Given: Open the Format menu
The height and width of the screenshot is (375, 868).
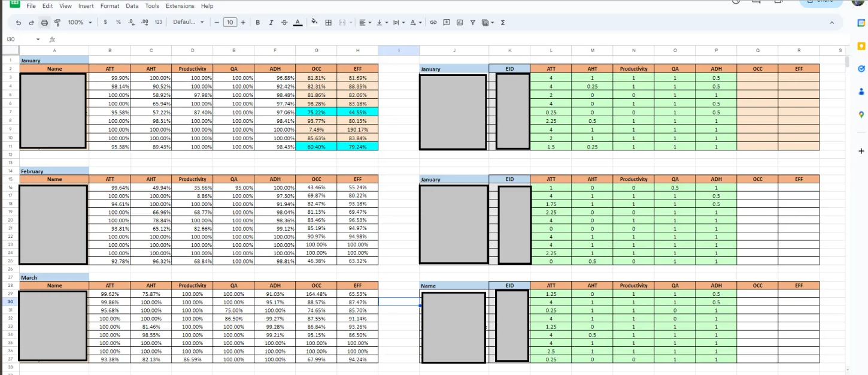Looking at the screenshot, I should pyautogui.click(x=110, y=5).
